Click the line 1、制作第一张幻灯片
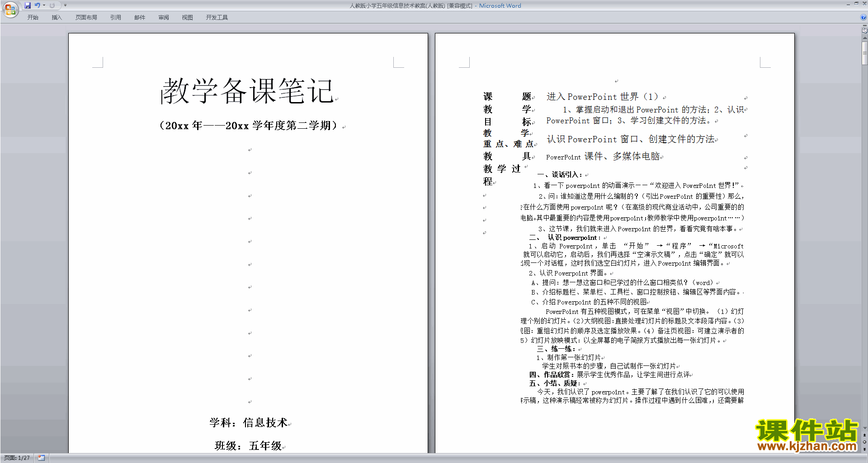Screen dimensions: 868x463 [569, 357]
